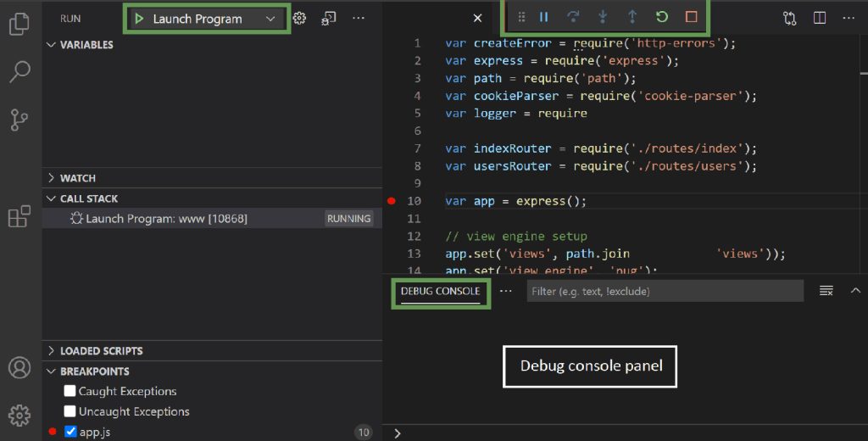Open changes compare icon in editor toolbar
868x441 pixels.
790,19
